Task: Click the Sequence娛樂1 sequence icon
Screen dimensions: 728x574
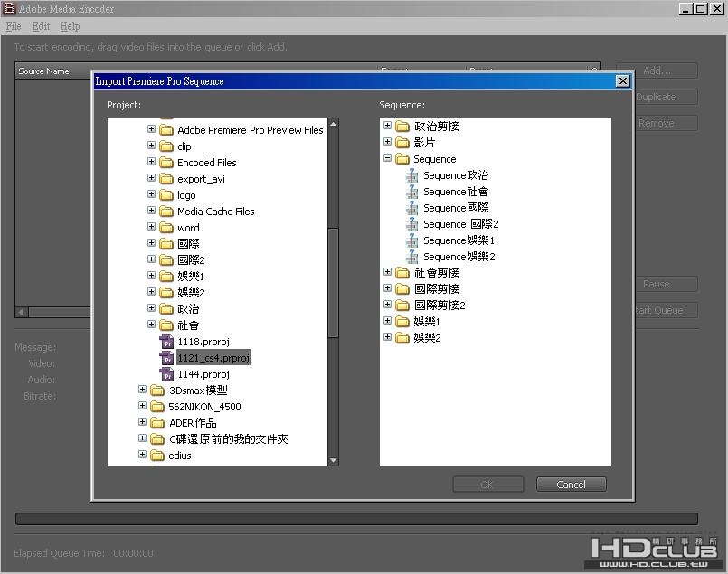Action: coord(411,240)
